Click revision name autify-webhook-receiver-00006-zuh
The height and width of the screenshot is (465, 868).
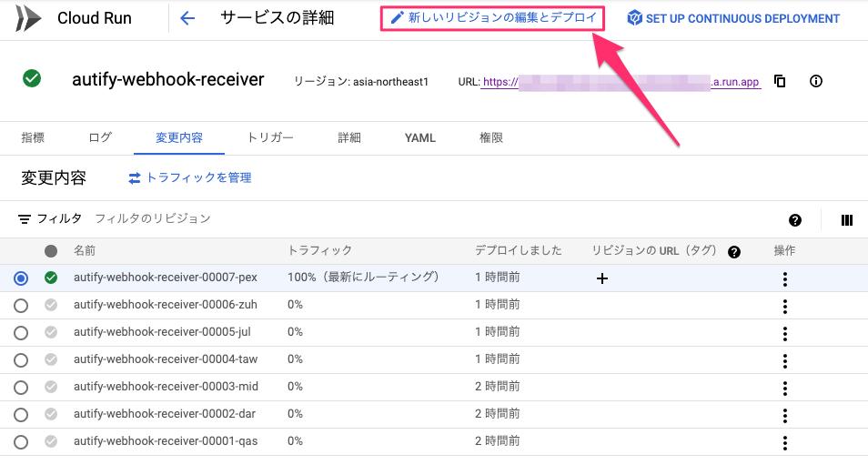pyautogui.click(x=166, y=305)
